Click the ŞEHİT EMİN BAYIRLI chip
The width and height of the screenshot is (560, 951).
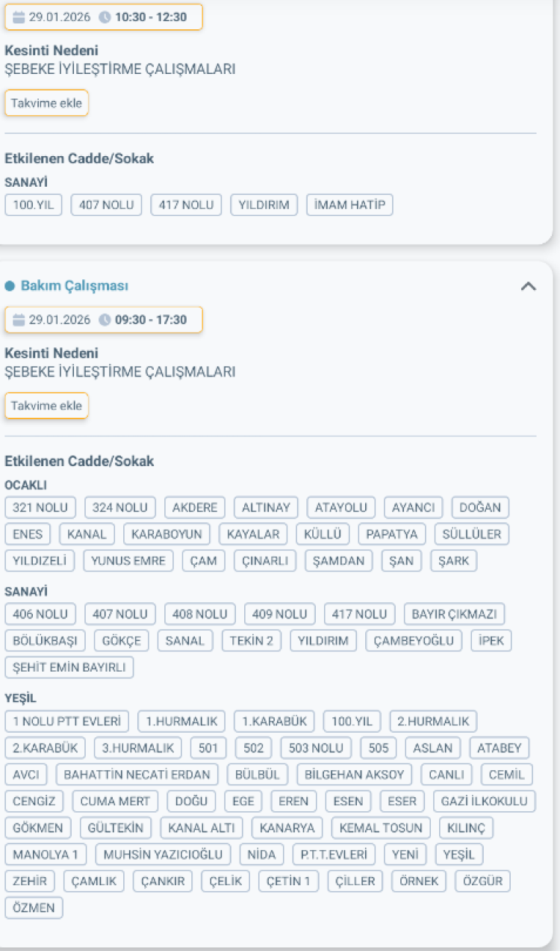[x=69, y=667]
